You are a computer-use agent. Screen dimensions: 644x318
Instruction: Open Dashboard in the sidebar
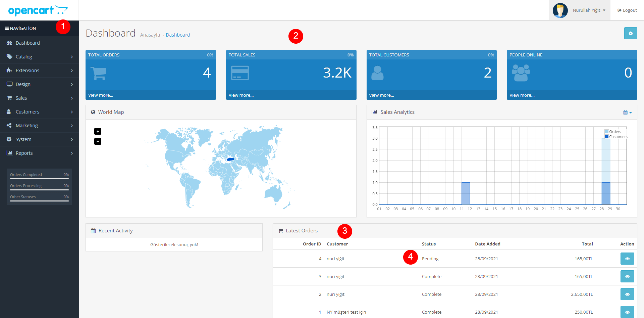pos(28,43)
